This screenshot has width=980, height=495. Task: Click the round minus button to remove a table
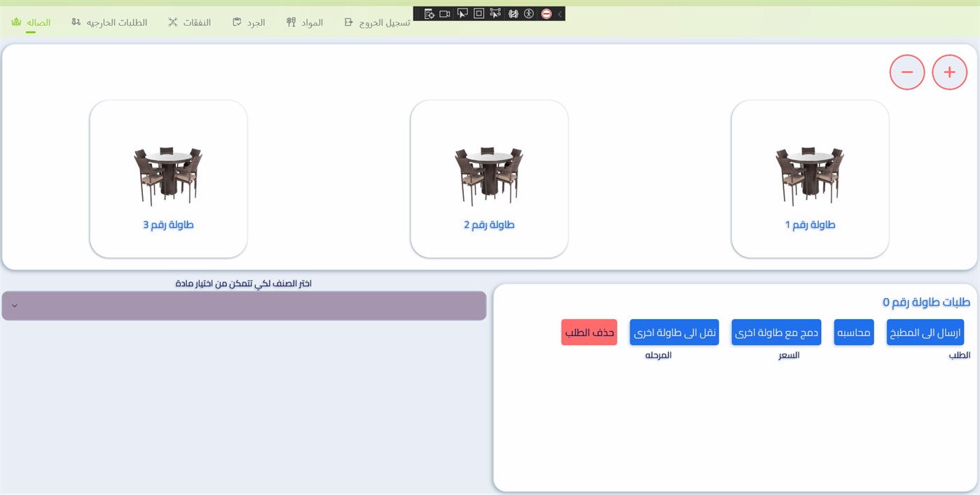[x=907, y=72]
